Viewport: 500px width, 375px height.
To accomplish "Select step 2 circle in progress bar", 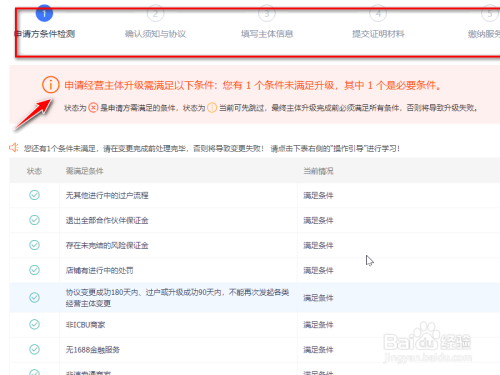I will [x=155, y=13].
